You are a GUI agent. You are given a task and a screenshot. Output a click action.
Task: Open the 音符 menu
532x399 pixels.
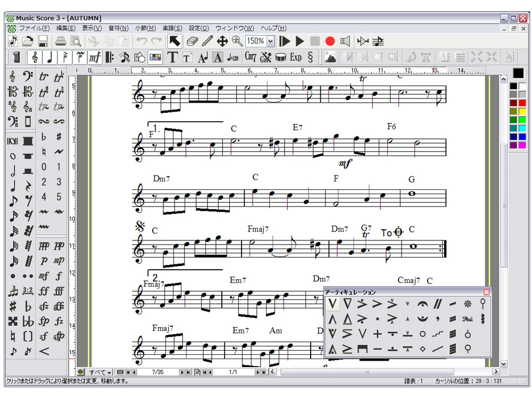tap(118, 28)
